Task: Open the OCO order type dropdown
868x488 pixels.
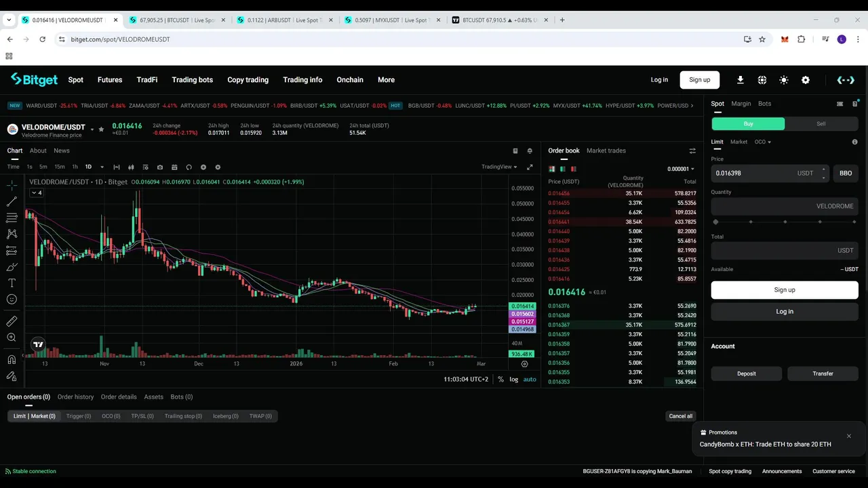Action: tap(763, 142)
